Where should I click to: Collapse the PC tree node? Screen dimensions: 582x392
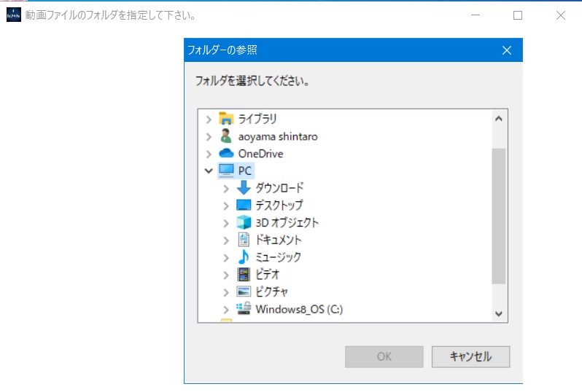(209, 171)
